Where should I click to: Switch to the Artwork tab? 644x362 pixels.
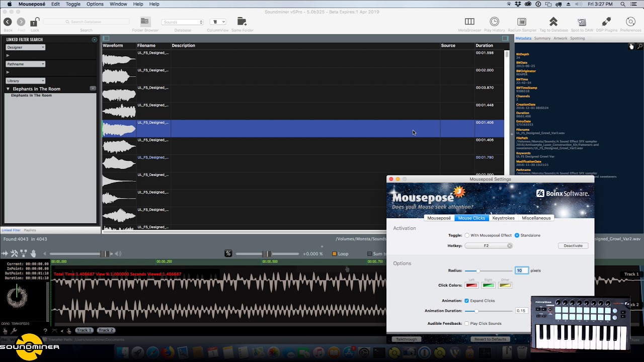coord(560,38)
